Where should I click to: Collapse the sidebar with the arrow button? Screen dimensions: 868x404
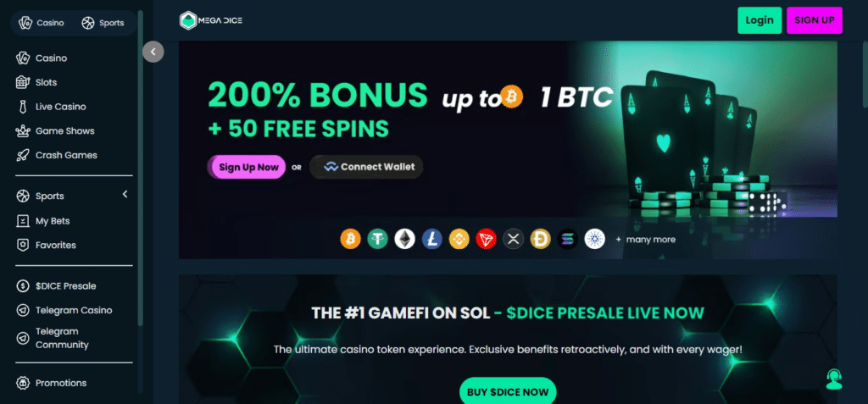coord(153,52)
